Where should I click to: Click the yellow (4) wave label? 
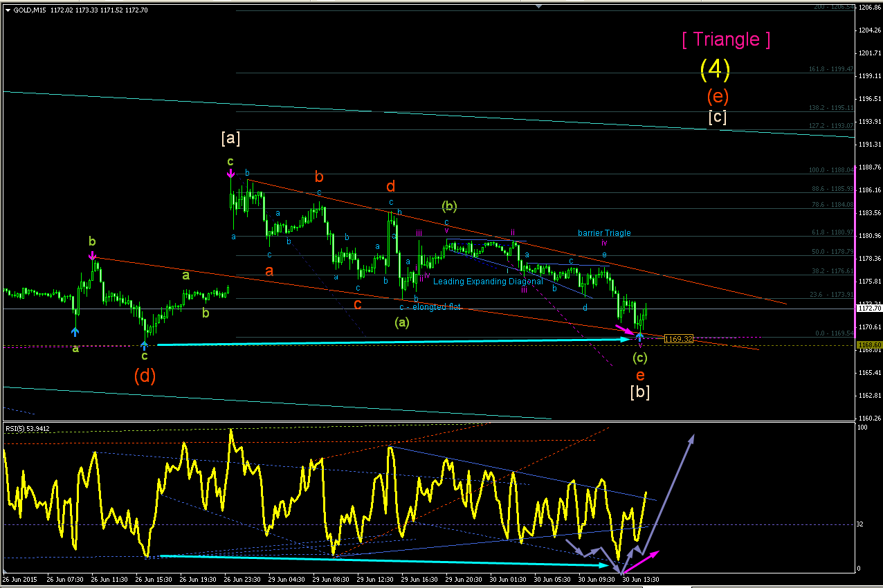tap(715, 68)
